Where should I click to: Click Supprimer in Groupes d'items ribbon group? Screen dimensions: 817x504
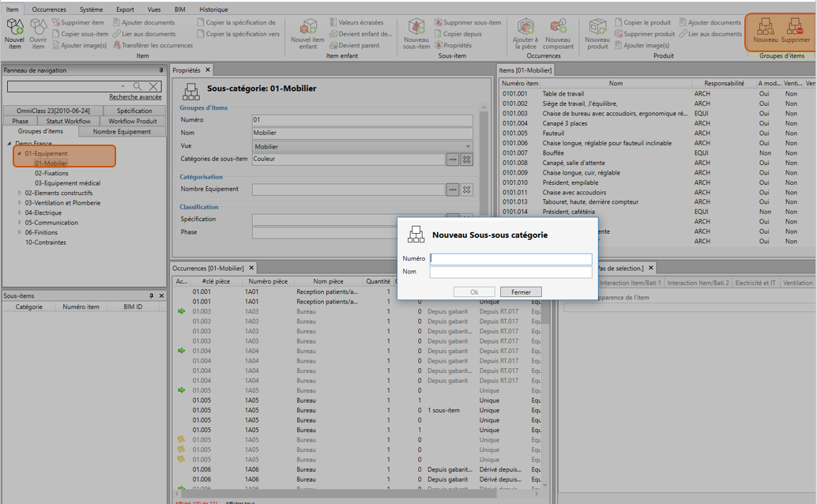(x=795, y=32)
